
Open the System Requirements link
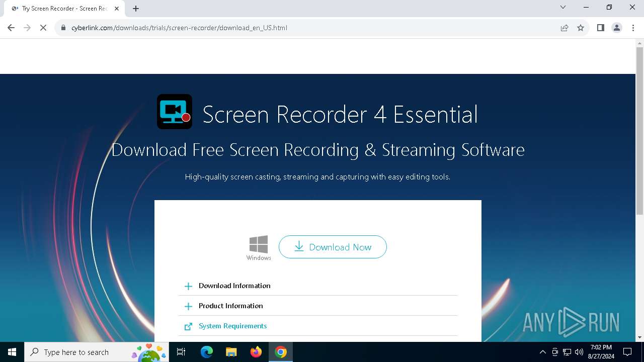click(232, 326)
